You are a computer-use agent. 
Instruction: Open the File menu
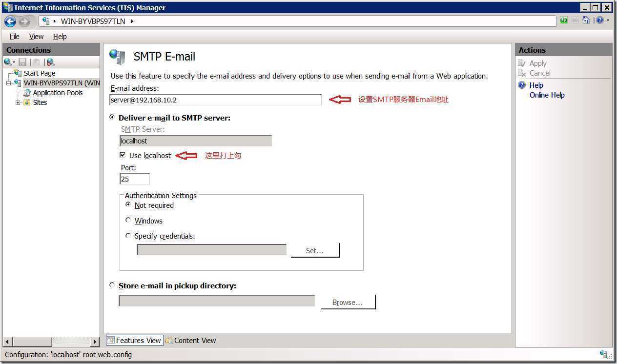pyautogui.click(x=15, y=37)
